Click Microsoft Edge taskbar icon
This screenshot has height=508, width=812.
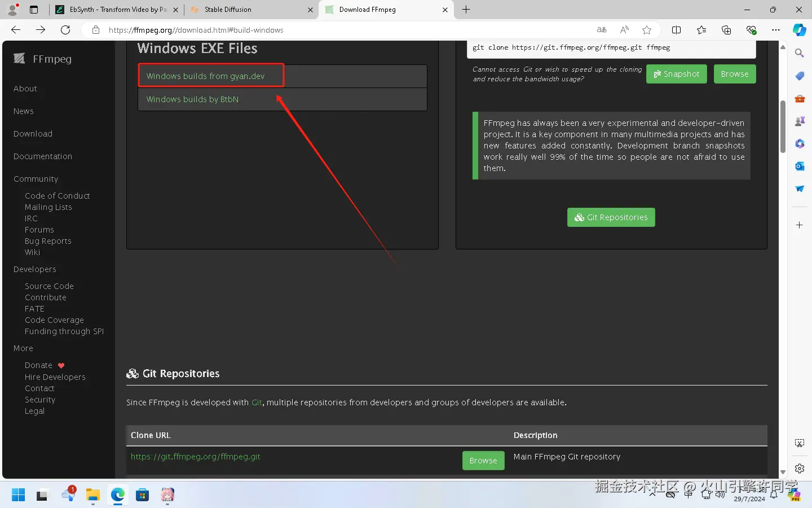(x=117, y=495)
